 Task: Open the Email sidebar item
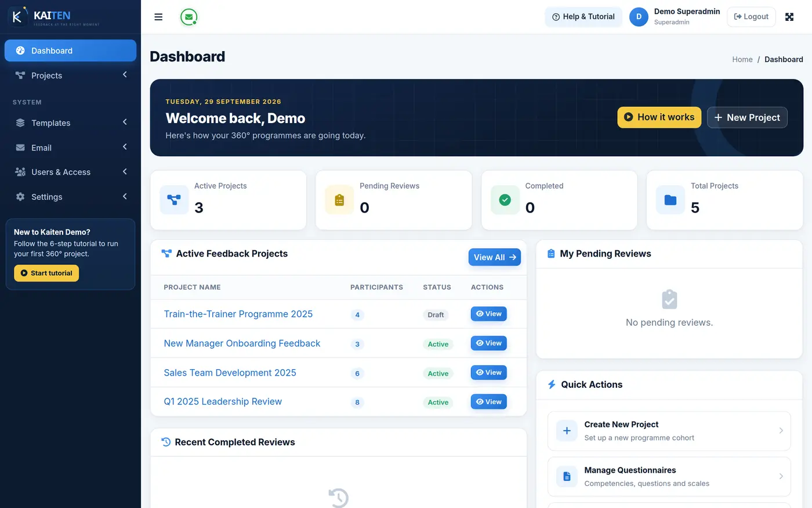(x=70, y=147)
